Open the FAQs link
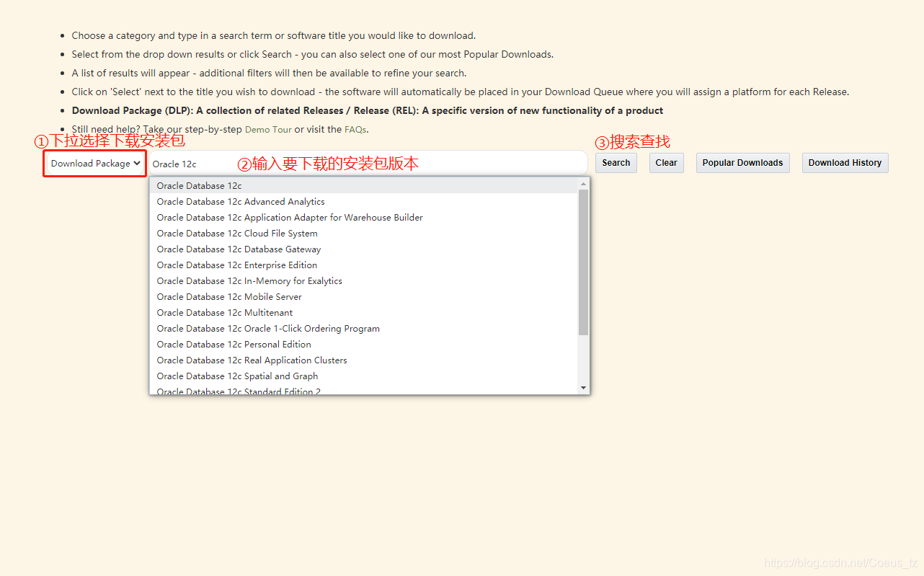 coord(355,130)
